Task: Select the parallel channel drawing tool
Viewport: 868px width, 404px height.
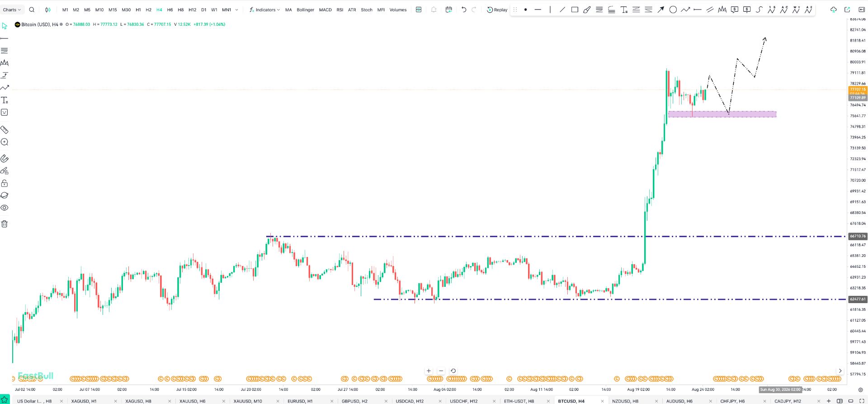Action: [710, 10]
